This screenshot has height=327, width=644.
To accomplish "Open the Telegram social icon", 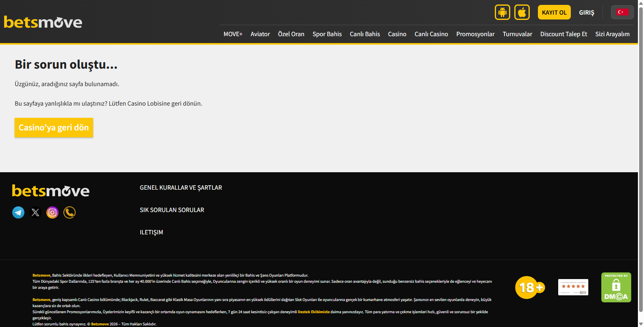I will tap(18, 212).
